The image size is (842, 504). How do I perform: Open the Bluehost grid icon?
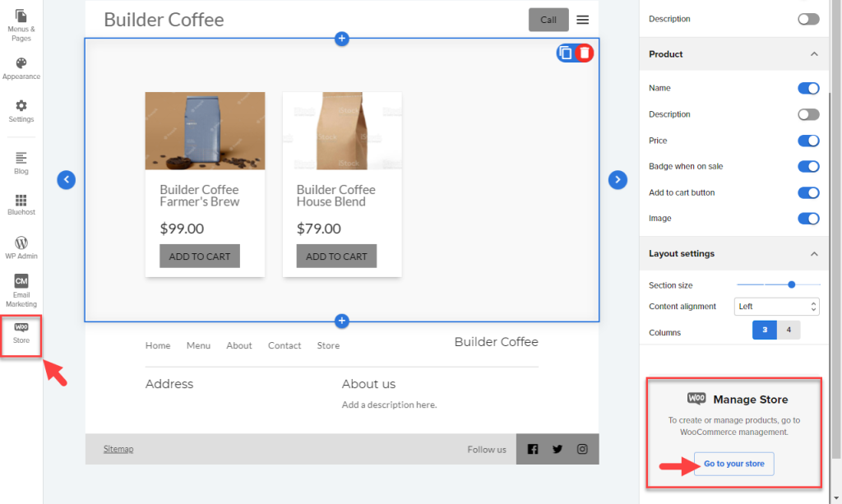coord(21,205)
